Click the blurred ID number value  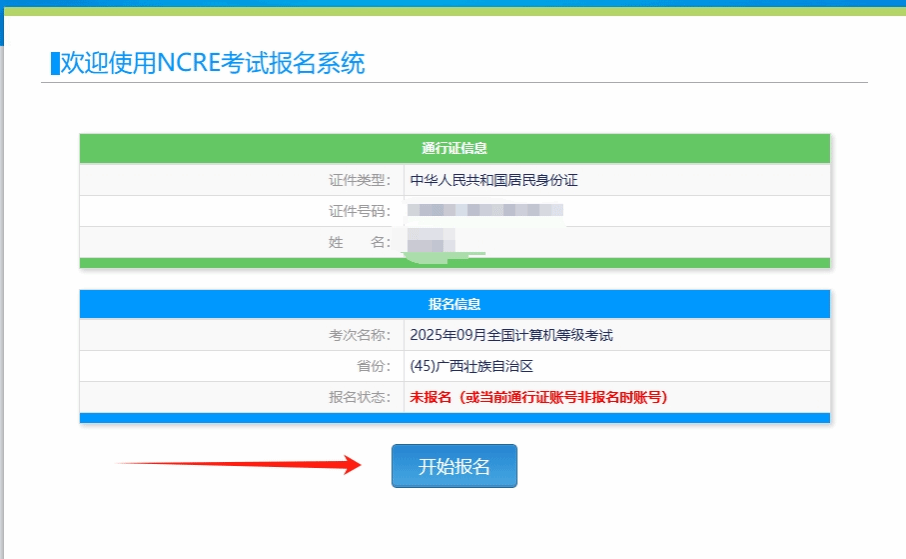[485, 211]
